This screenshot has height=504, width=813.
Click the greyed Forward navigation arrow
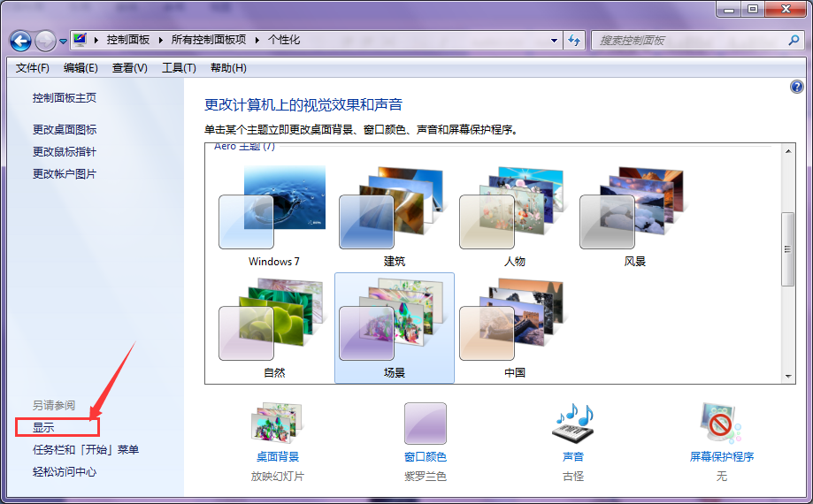45,41
